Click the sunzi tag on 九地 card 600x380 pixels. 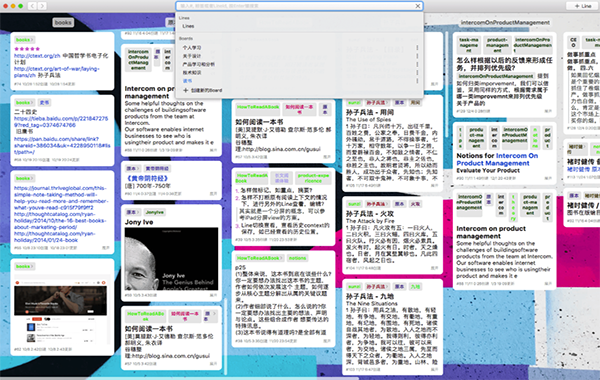[x=354, y=287]
